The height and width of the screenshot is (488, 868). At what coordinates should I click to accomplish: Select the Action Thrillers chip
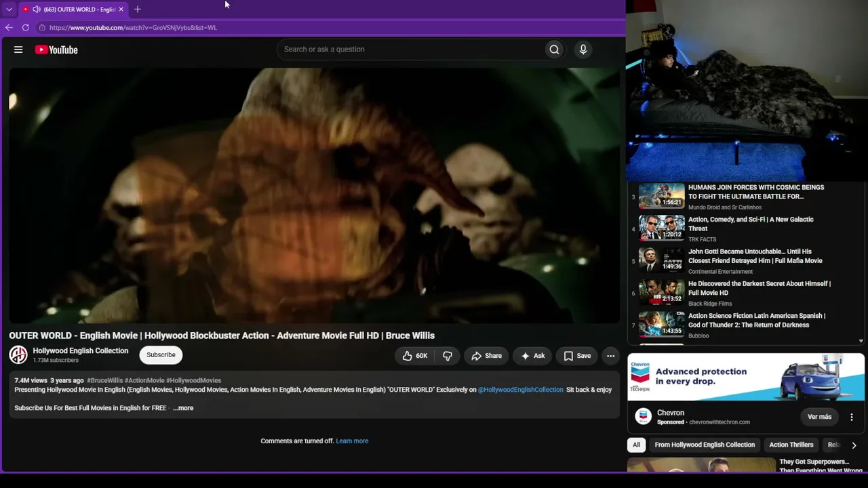(x=791, y=445)
